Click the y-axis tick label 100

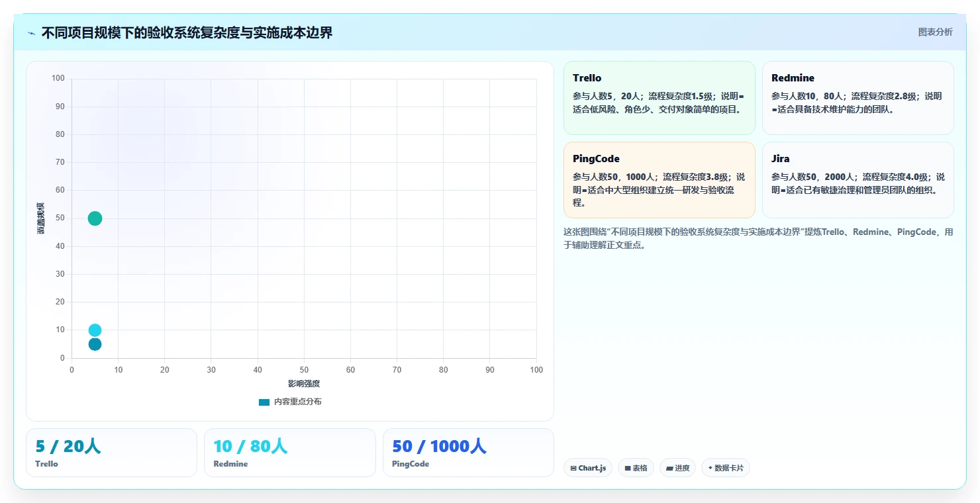pyautogui.click(x=58, y=78)
